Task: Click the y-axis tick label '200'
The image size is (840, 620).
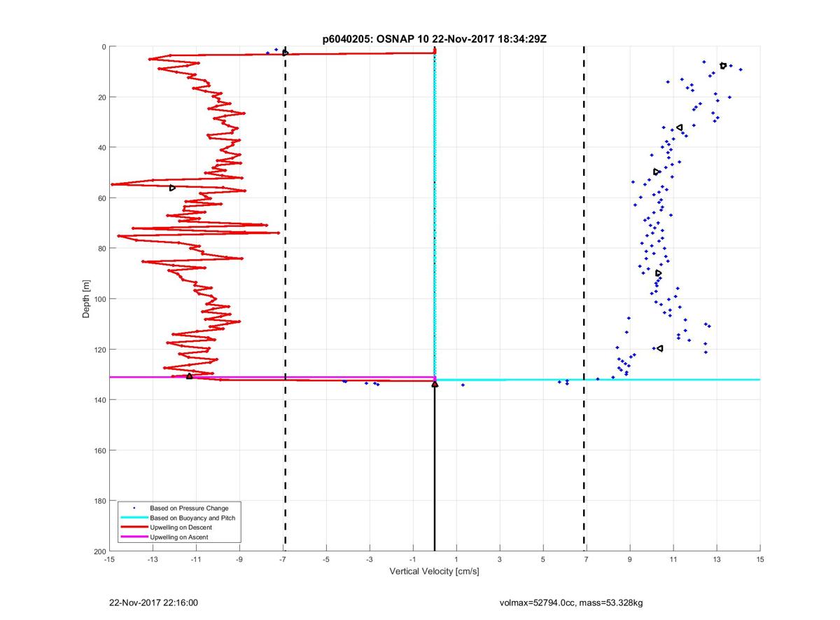Action: coord(99,551)
